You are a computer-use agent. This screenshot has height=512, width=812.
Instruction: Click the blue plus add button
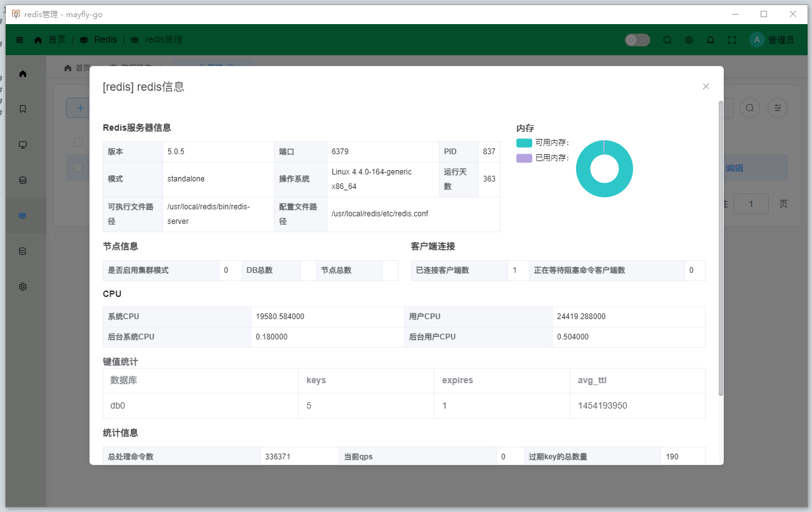point(79,108)
